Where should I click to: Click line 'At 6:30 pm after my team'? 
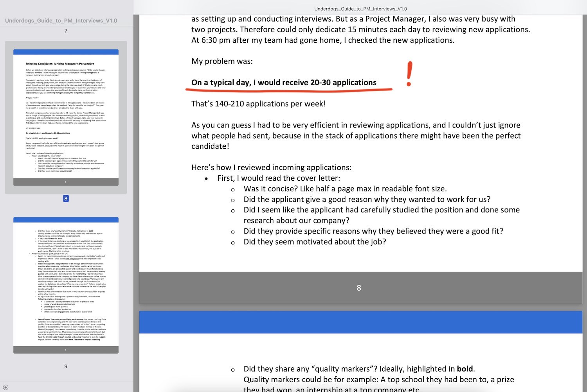pos(323,40)
